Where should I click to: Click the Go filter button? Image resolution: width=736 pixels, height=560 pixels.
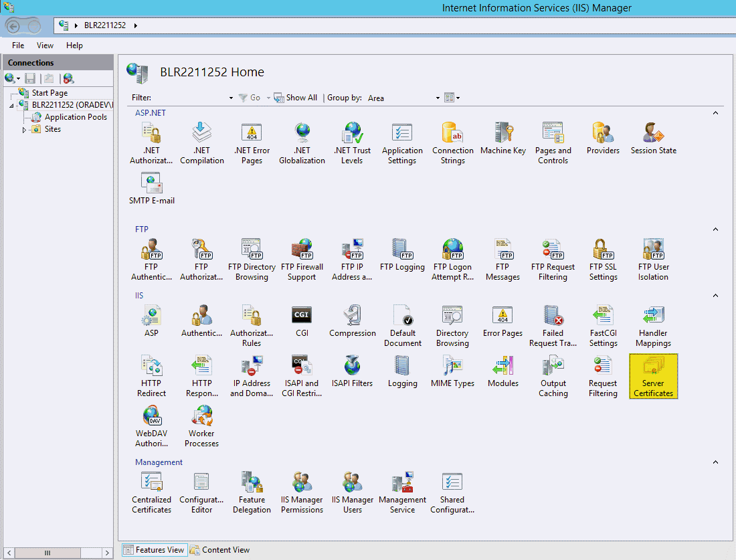[x=250, y=98]
